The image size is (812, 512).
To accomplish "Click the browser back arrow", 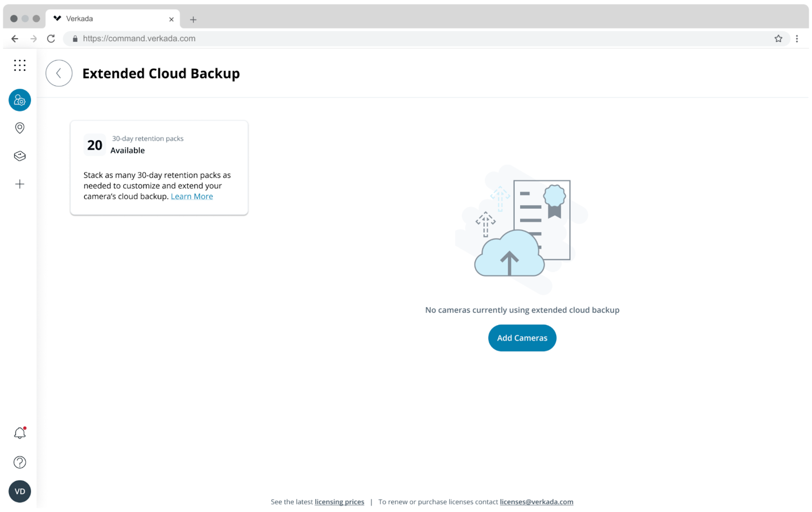I will pyautogui.click(x=15, y=39).
